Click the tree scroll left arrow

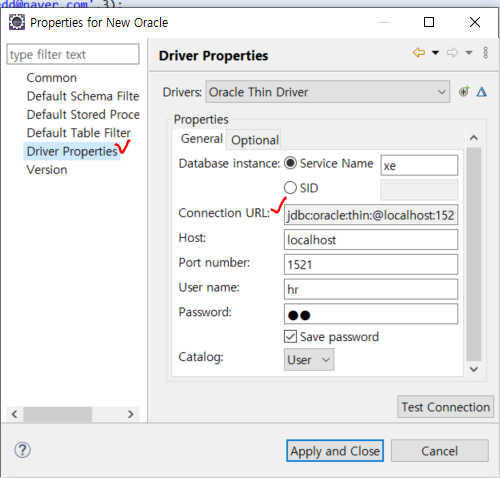pos(14,414)
